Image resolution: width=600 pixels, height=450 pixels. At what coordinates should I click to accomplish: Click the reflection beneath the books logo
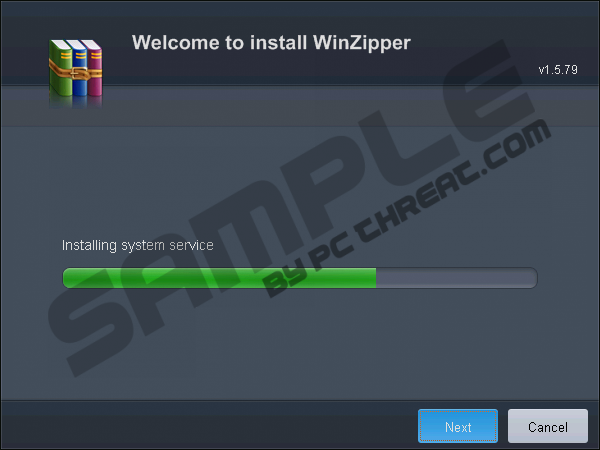75,103
